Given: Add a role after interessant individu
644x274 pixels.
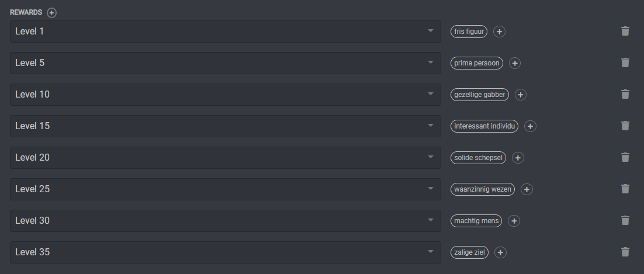Looking at the screenshot, I should pyautogui.click(x=530, y=126).
